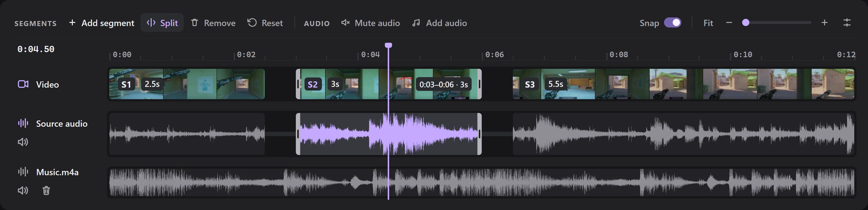The height and width of the screenshot is (210, 868).
Task: Click the 0:02 mark on the ruler
Action: click(246, 55)
